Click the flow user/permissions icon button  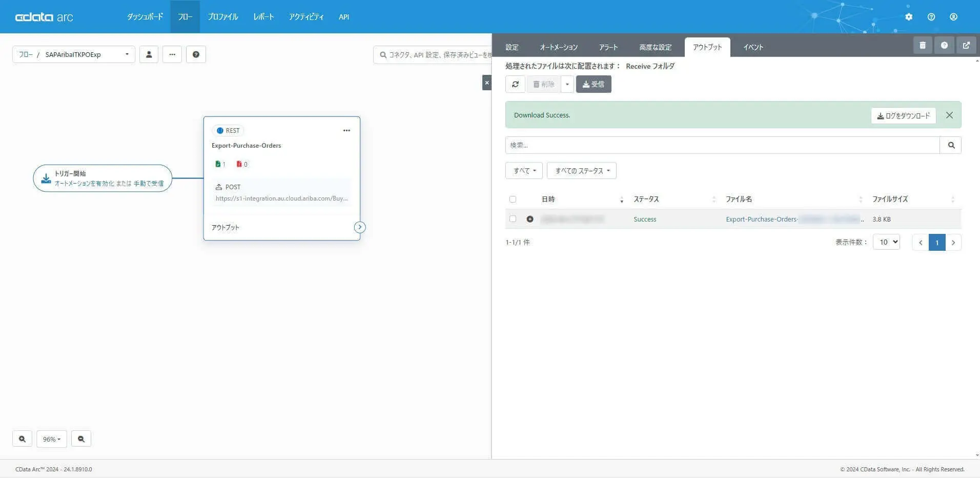[149, 54]
